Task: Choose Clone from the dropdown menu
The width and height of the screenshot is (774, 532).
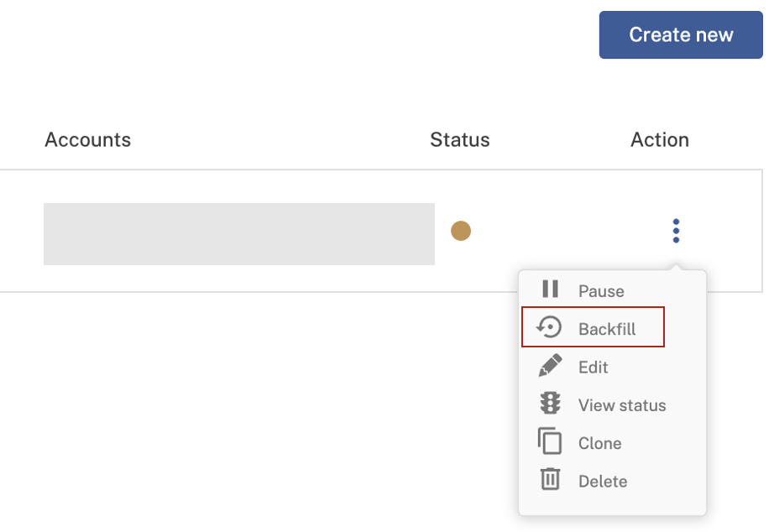Action: click(x=599, y=442)
